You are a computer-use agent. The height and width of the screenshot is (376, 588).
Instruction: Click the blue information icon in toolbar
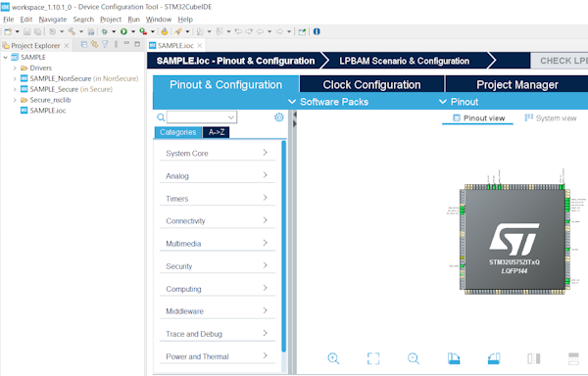click(317, 31)
